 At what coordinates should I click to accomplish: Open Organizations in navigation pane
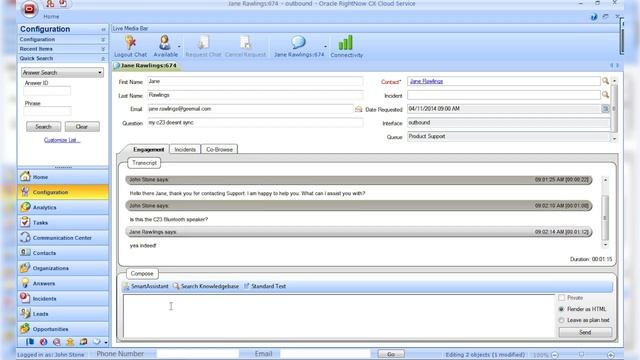click(x=63, y=268)
